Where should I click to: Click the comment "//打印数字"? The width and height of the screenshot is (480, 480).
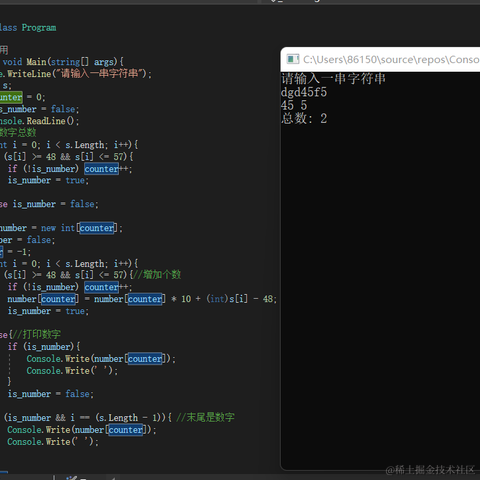(x=36, y=334)
